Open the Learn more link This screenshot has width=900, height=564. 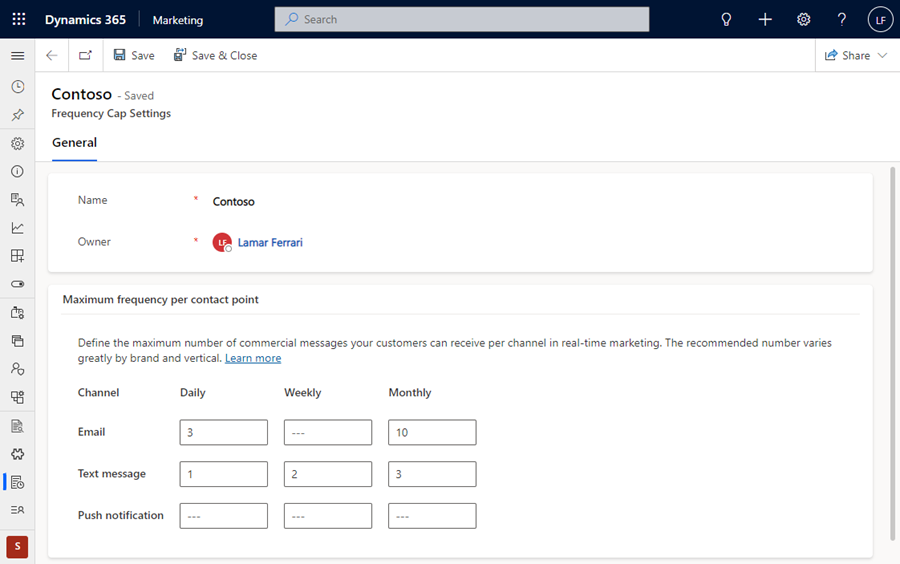click(x=253, y=359)
